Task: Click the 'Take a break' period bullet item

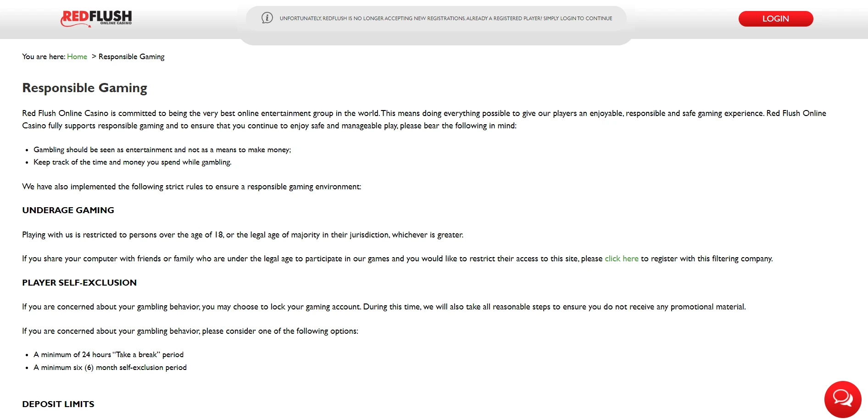Action: [x=108, y=355]
